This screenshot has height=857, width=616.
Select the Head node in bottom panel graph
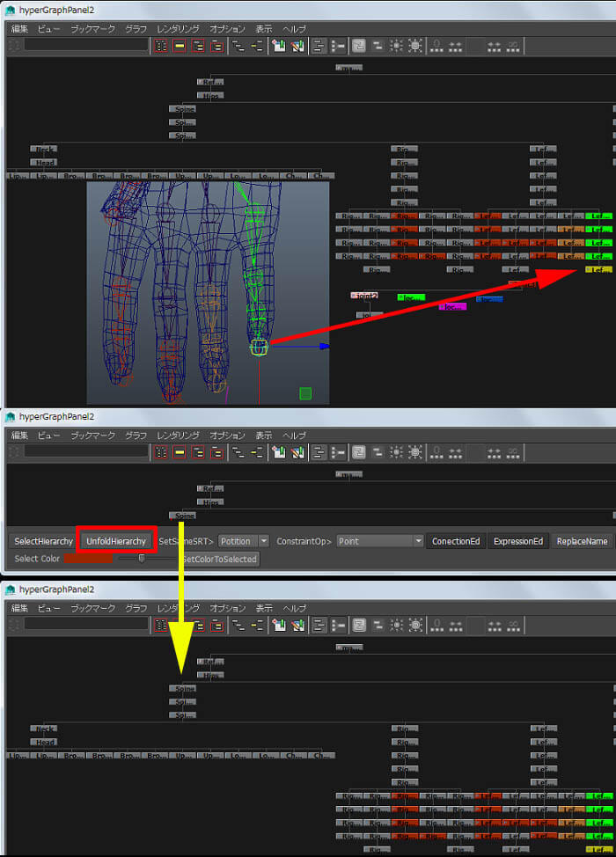[x=44, y=743]
